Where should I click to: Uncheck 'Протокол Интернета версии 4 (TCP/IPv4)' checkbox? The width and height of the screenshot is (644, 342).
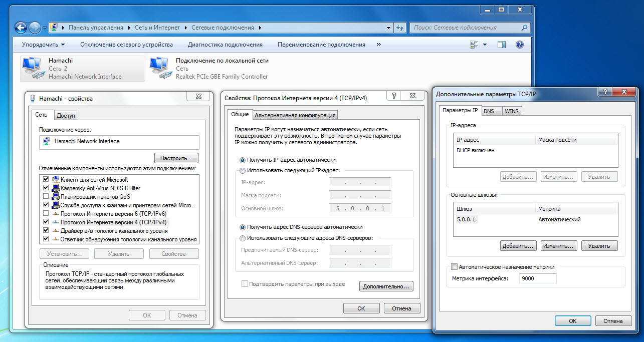pyautogui.click(x=46, y=222)
